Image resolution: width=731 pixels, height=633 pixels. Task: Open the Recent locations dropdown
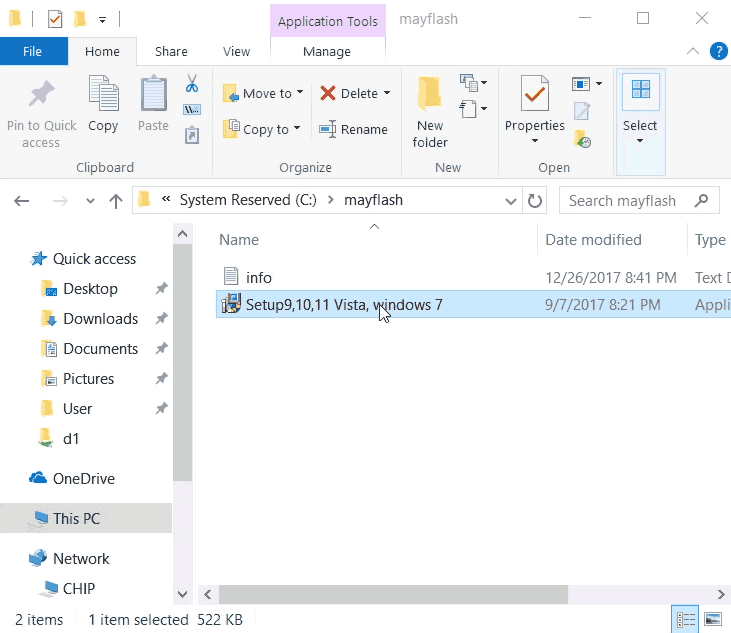(x=90, y=201)
